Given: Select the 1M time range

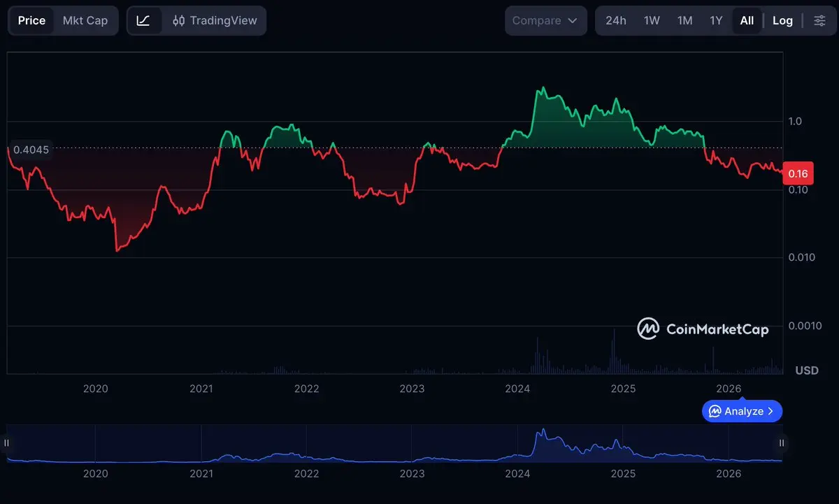Looking at the screenshot, I should point(685,20).
